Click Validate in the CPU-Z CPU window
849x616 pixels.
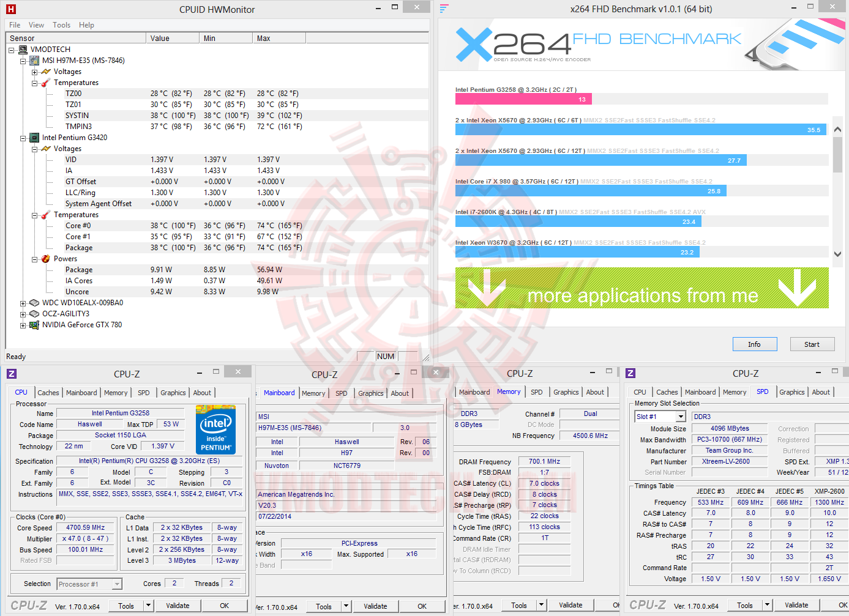tap(178, 606)
